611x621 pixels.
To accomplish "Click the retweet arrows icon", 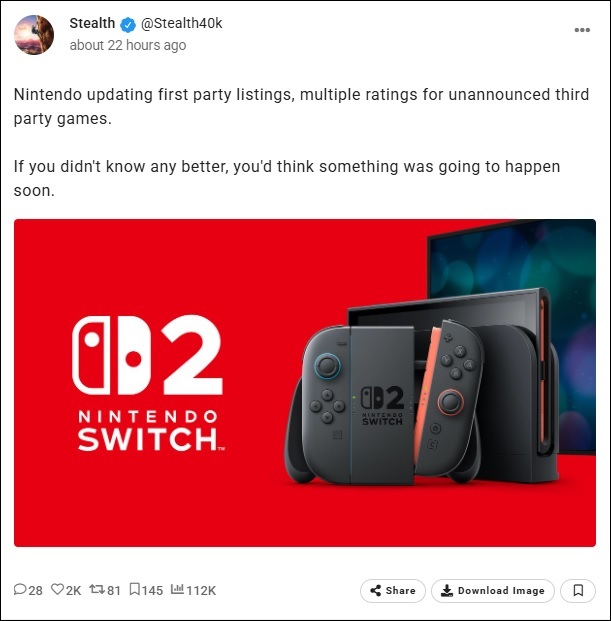I will click(97, 589).
